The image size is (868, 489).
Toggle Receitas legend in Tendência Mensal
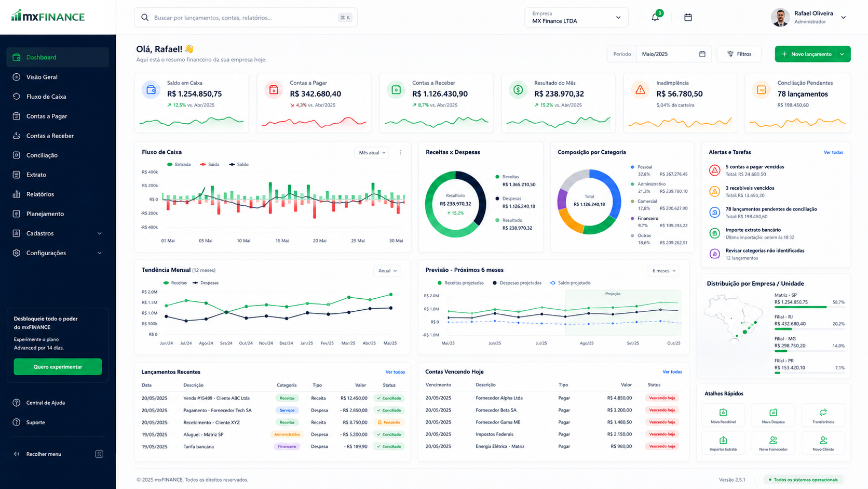[175, 283]
